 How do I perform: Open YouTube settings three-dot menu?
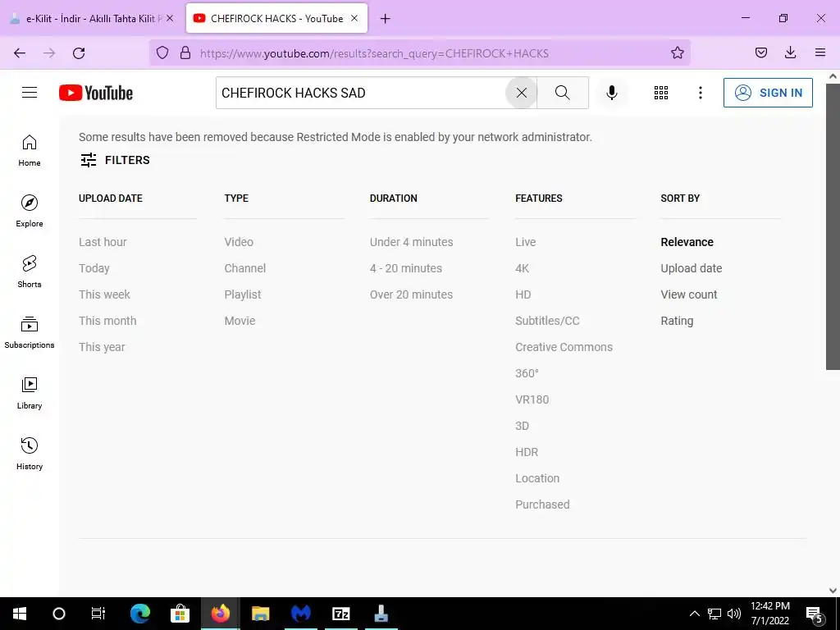[x=701, y=93]
